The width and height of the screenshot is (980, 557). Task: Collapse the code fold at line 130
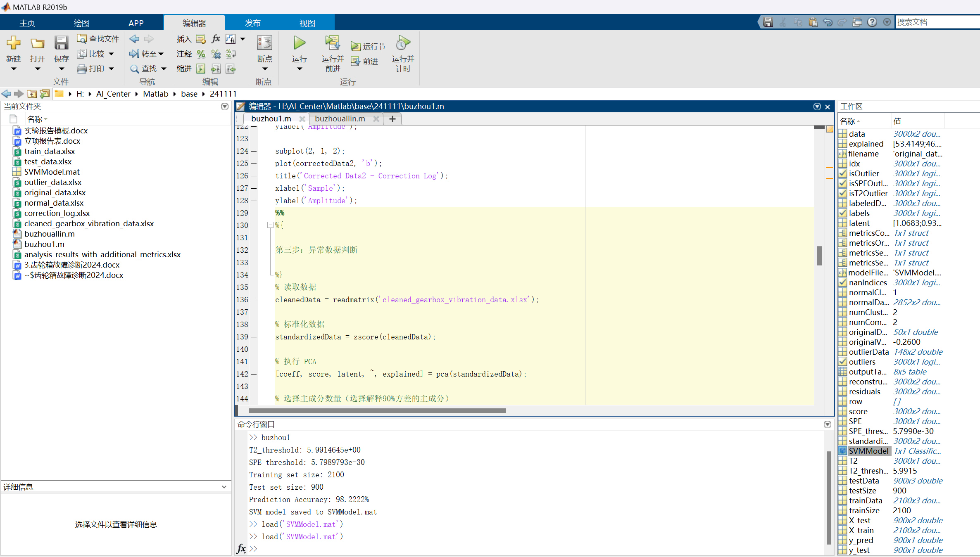point(270,225)
